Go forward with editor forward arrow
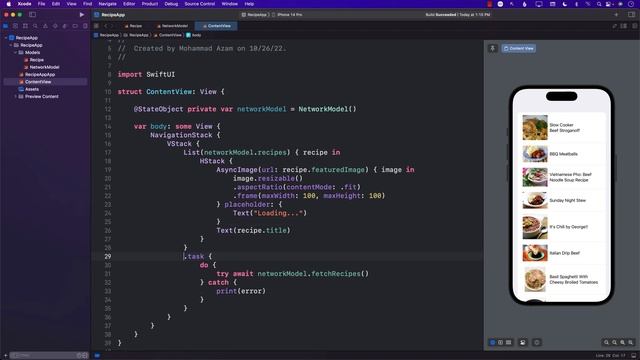640x360 pixels. pos(112,26)
